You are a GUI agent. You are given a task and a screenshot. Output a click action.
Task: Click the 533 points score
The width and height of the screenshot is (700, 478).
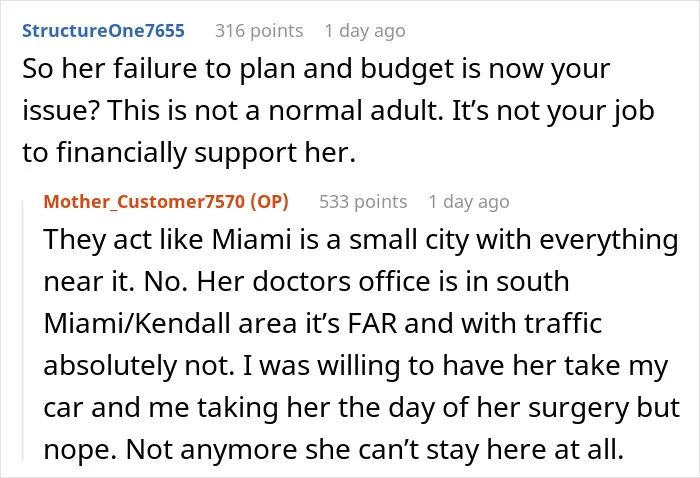pos(363,202)
